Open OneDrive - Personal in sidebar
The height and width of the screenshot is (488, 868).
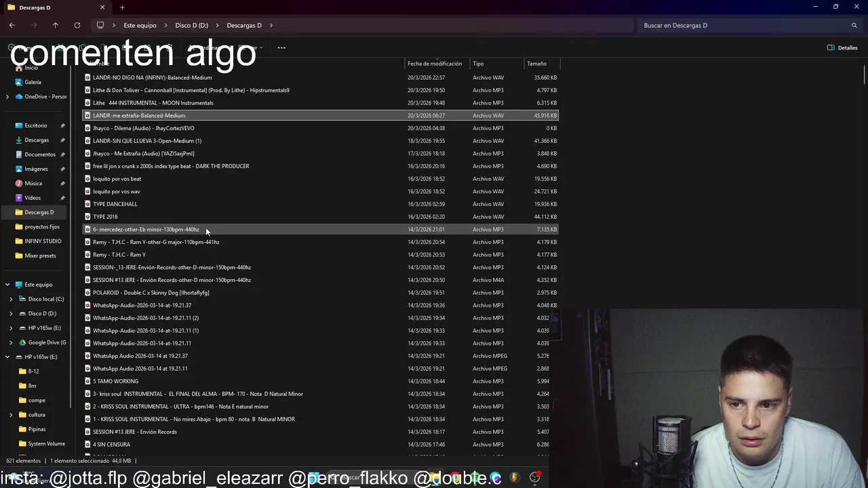[41, 96]
